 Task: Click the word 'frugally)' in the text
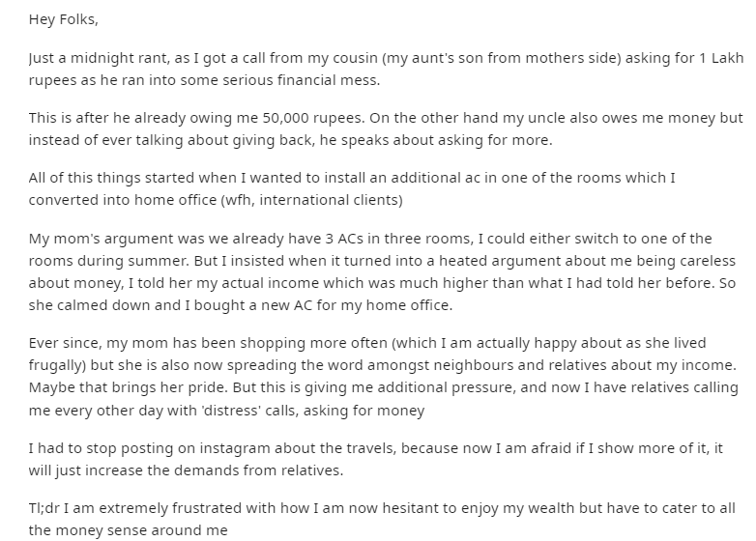click(x=57, y=365)
